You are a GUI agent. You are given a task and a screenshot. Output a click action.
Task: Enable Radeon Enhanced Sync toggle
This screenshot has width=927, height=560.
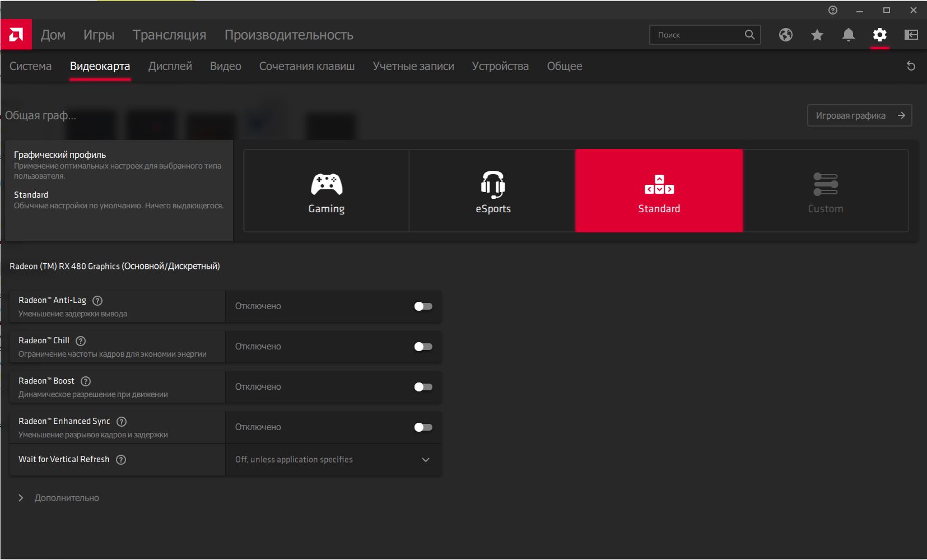(423, 427)
